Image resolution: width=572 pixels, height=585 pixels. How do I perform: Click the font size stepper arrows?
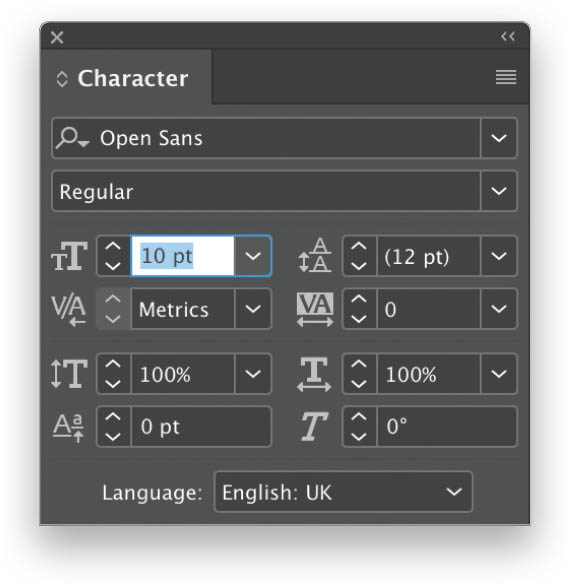coord(113,256)
